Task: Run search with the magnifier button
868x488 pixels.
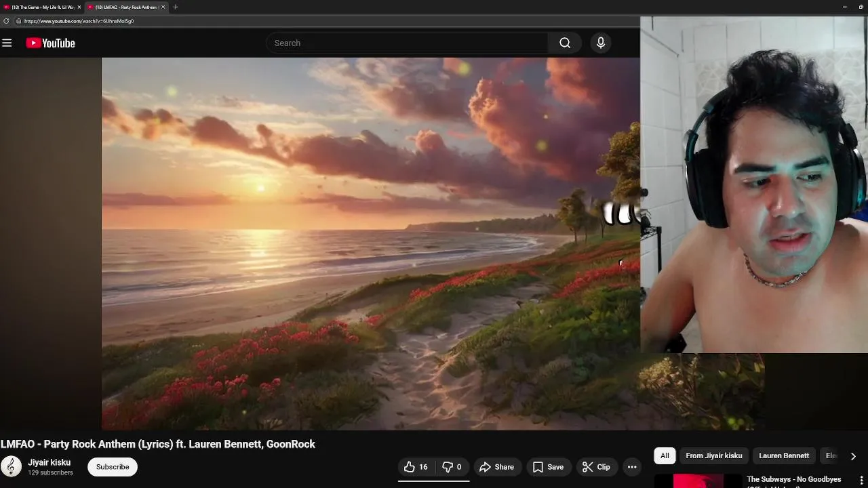Action: pos(565,43)
